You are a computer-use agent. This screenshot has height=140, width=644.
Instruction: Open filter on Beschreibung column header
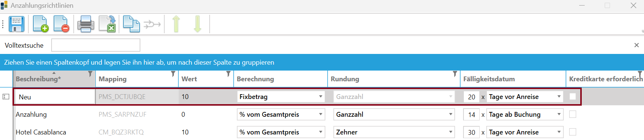click(x=90, y=74)
